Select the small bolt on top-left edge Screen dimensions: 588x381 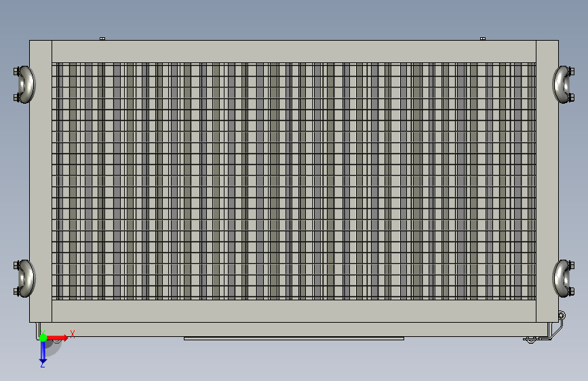(x=102, y=38)
